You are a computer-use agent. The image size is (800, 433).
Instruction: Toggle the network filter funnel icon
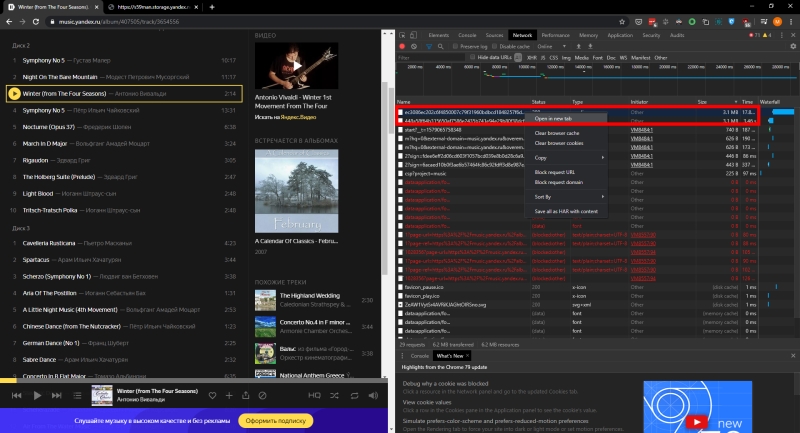429,46
